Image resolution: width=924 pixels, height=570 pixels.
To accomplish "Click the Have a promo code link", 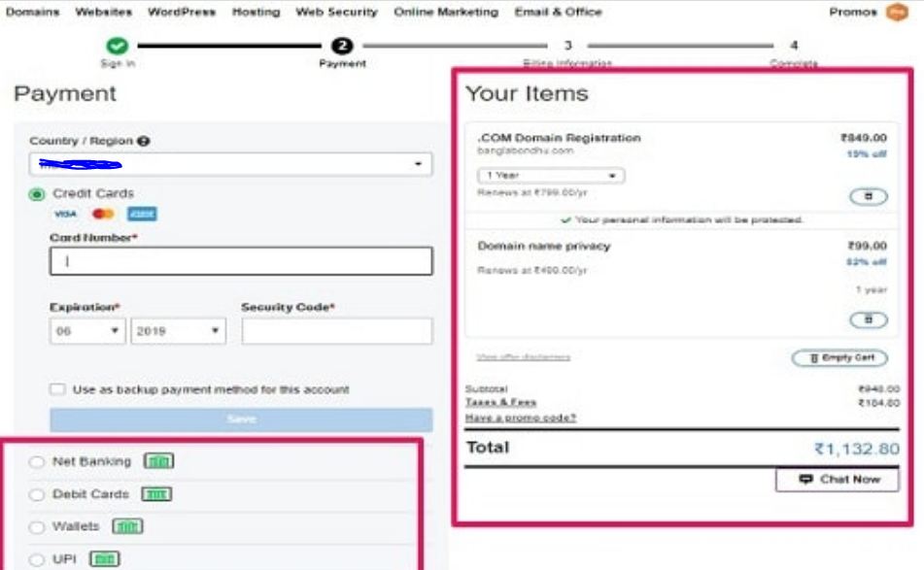I will pos(521,418).
